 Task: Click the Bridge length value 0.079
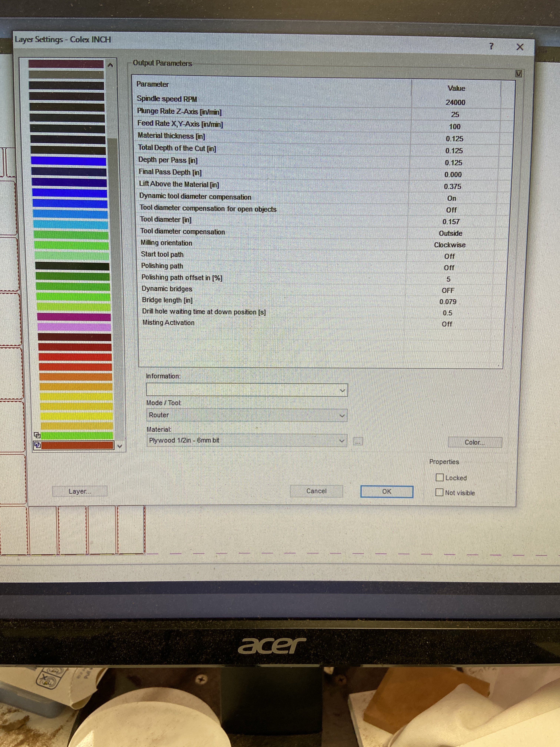[x=448, y=302]
